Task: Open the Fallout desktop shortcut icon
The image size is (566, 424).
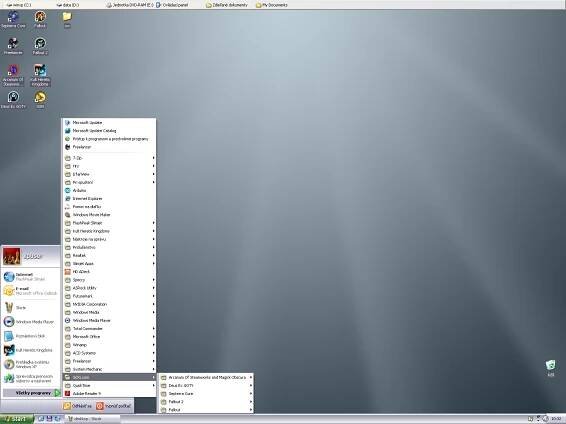Action: [40, 19]
